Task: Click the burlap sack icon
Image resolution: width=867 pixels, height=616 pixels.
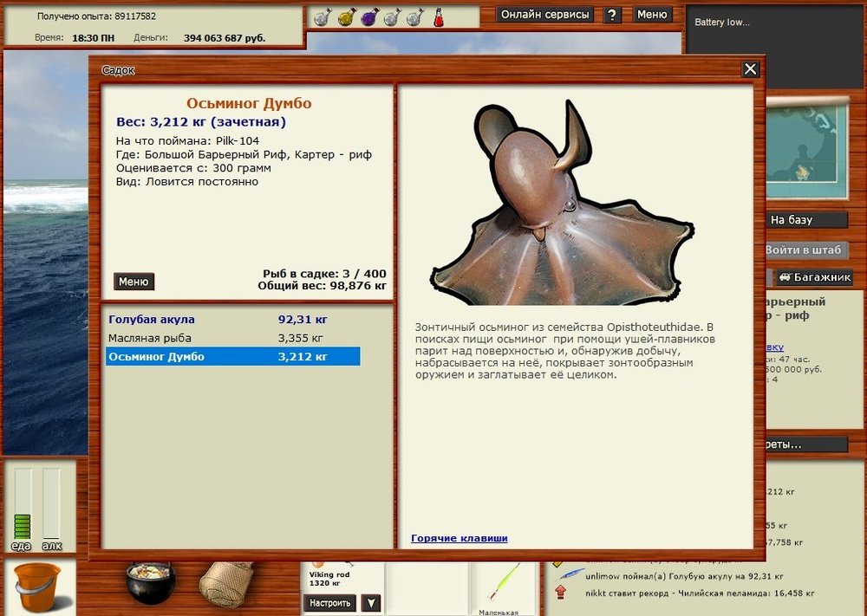Action: pos(225,584)
